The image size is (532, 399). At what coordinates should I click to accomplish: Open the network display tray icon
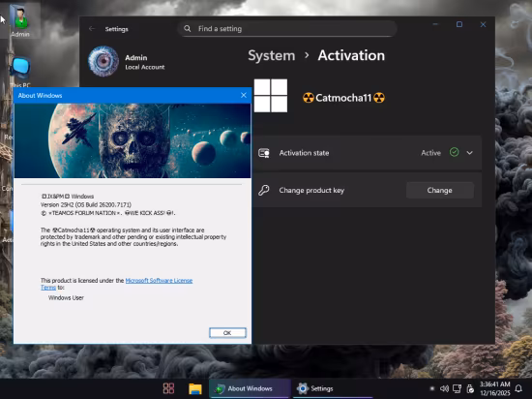[x=457, y=388]
